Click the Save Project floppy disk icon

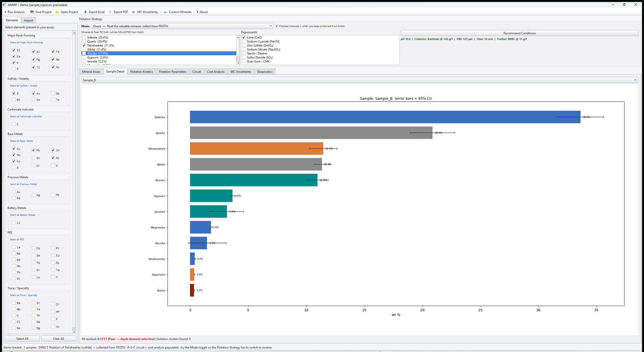tap(32, 12)
